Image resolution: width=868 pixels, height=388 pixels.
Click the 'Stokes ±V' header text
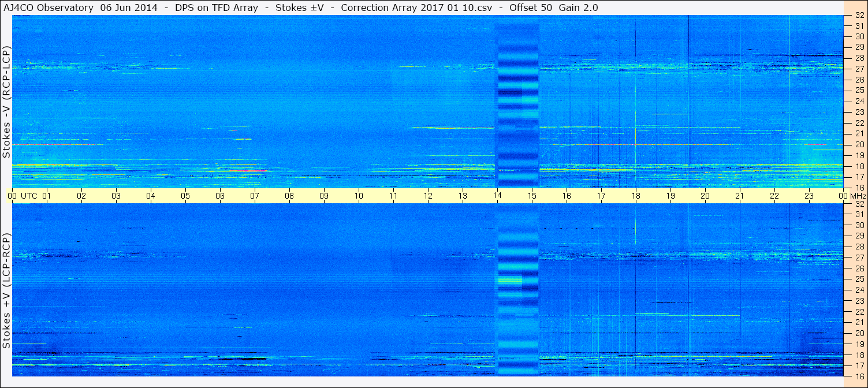[300, 8]
